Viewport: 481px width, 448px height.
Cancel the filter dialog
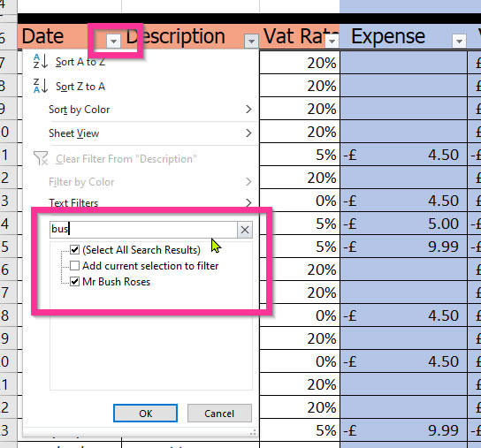coord(219,413)
